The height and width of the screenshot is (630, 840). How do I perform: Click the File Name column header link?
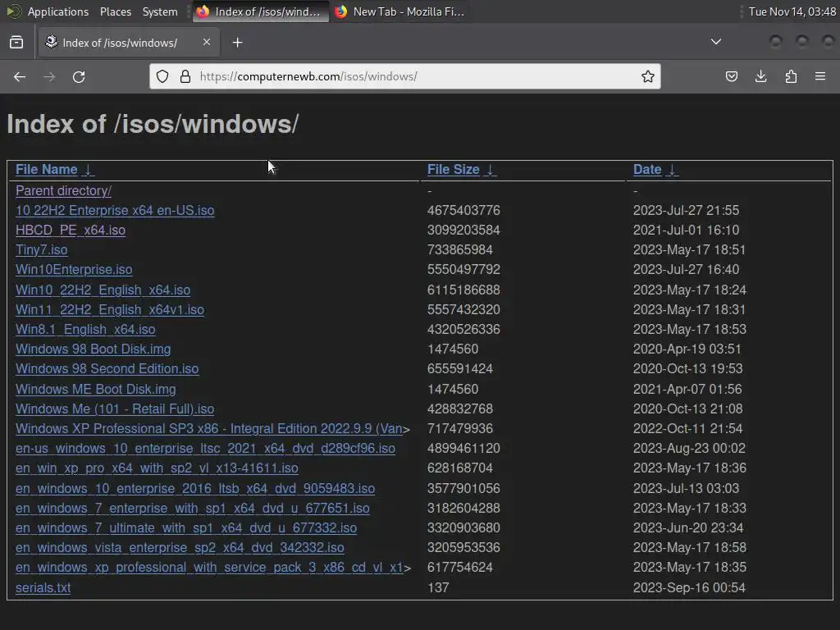[47, 170]
